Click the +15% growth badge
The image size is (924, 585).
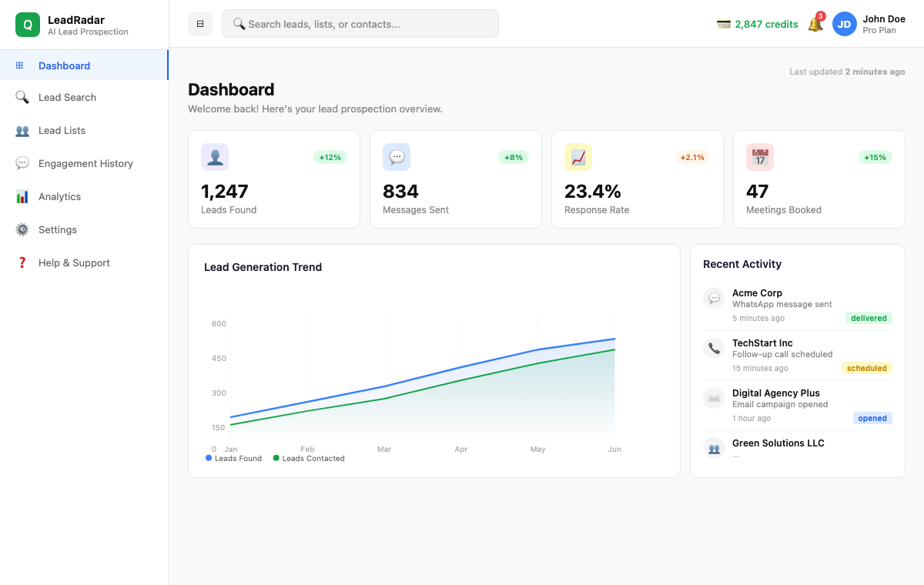pos(875,157)
